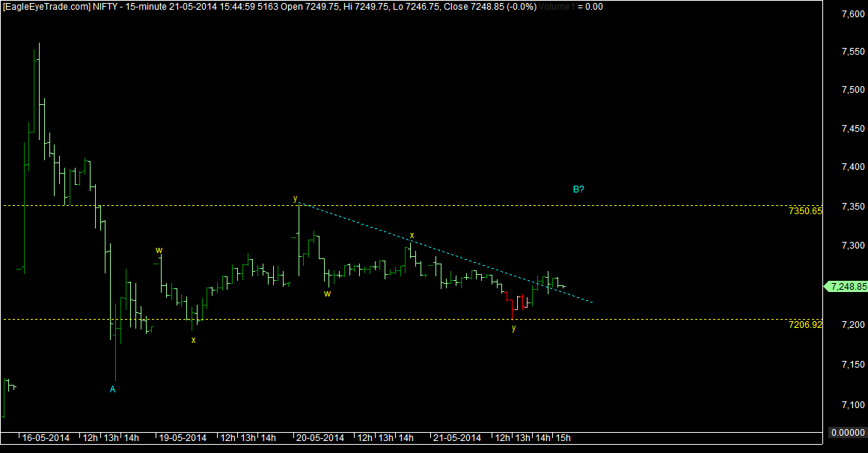Click the 7,500 price axis label
This screenshot has height=453, width=868.
pos(853,90)
